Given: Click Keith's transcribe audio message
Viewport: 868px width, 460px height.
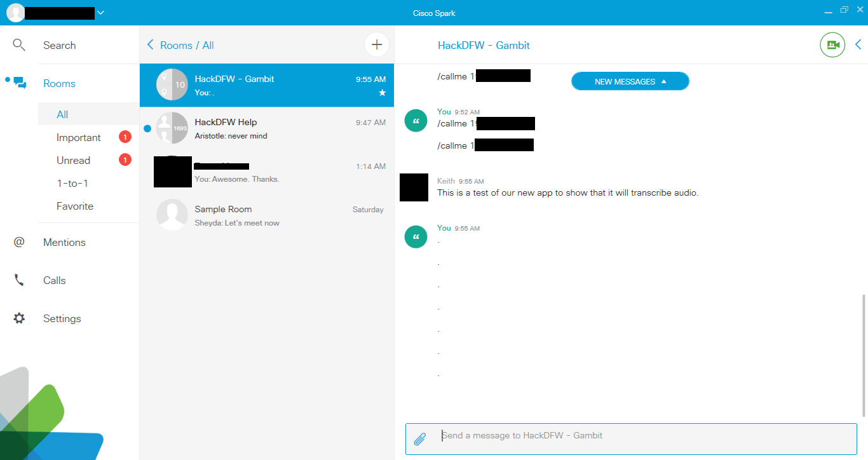Looking at the screenshot, I should click(x=567, y=193).
